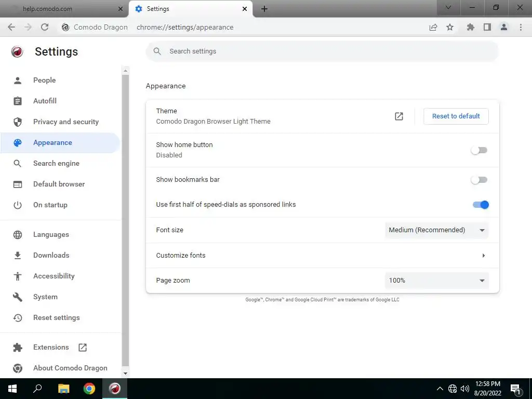
Task: Open Reset settings section
Action: point(60,318)
